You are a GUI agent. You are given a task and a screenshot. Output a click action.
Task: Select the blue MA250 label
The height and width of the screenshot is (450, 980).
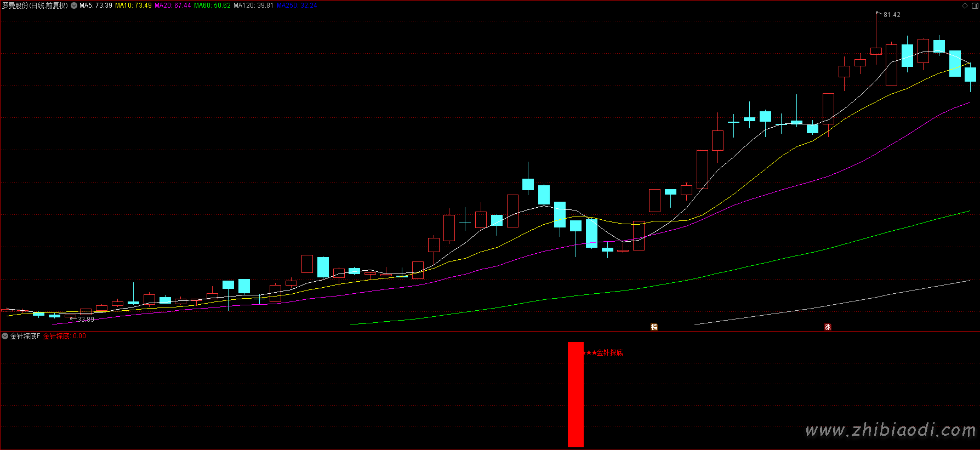point(297,5)
